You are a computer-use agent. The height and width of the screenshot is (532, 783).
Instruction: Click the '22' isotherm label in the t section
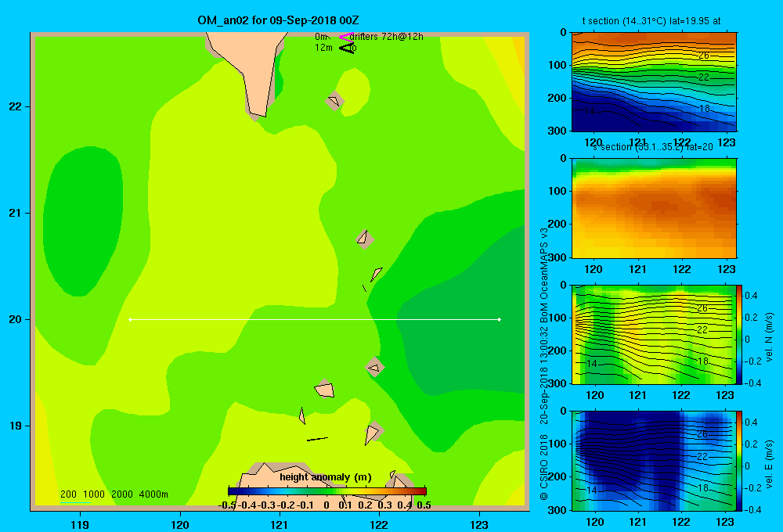pos(704,77)
